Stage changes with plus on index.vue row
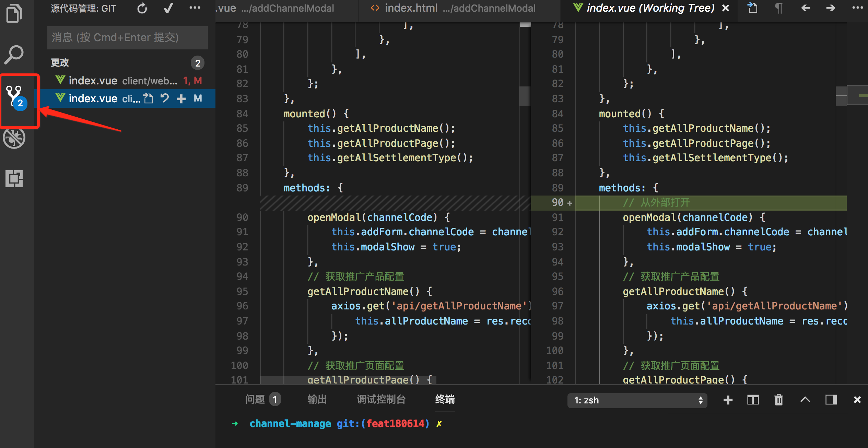The height and width of the screenshot is (448, 868). pos(181,99)
